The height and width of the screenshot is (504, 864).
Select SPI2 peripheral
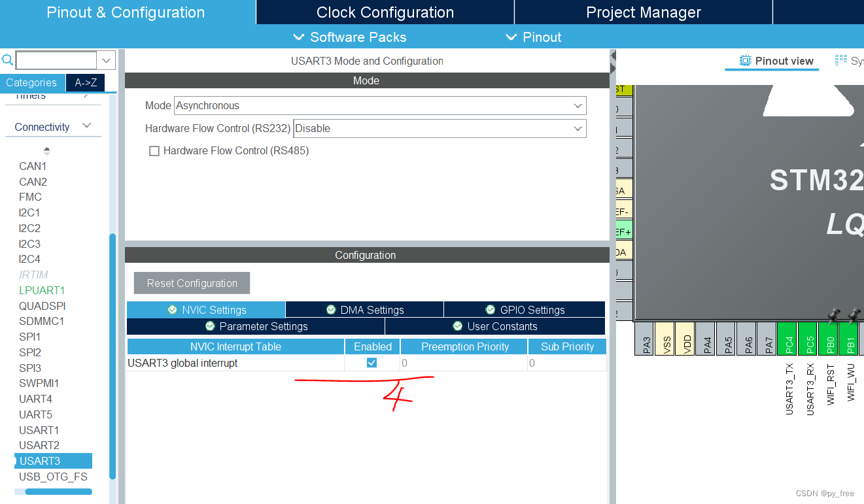(29, 352)
